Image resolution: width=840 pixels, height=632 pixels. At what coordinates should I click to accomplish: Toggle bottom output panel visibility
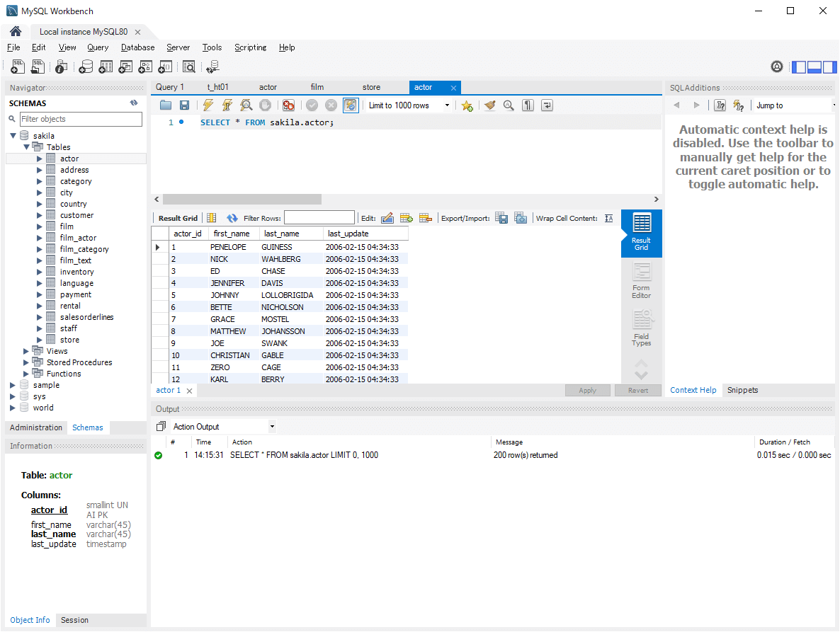pyautogui.click(x=815, y=67)
